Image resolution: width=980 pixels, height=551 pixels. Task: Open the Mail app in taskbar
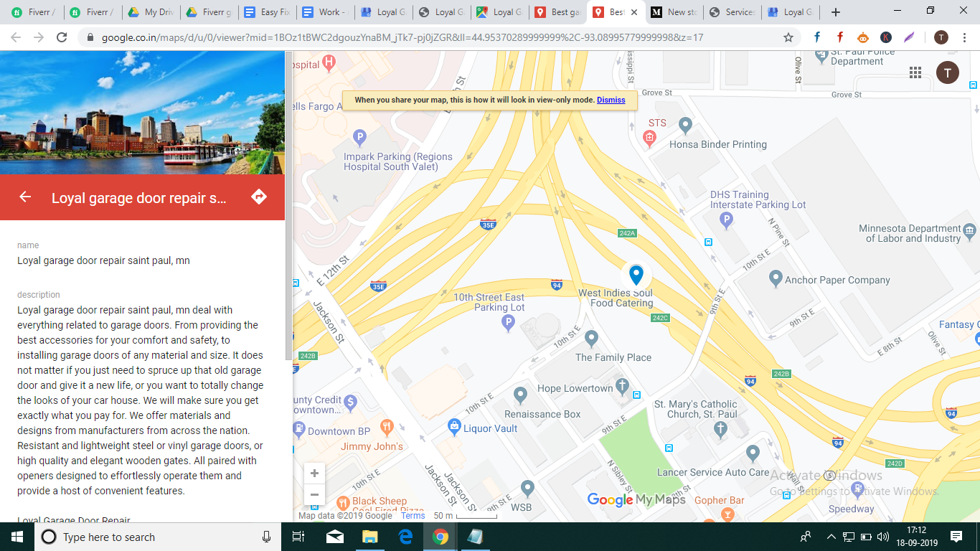click(x=334, y=537)
